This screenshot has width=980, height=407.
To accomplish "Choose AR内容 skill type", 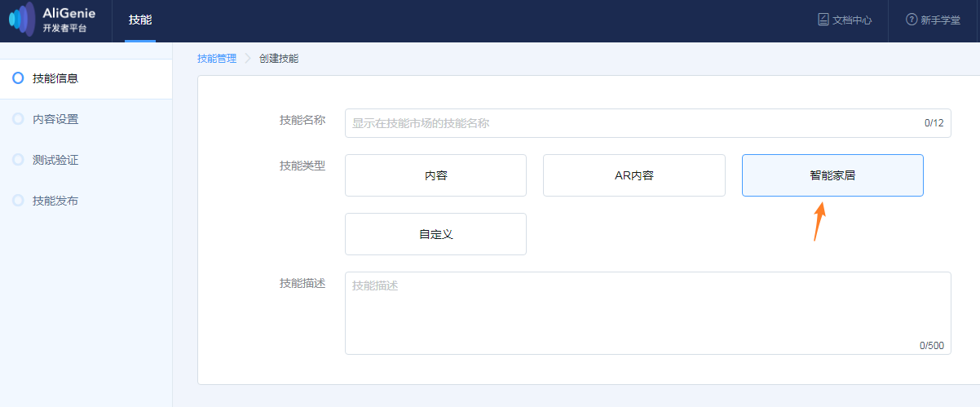I will click(633, 175).
